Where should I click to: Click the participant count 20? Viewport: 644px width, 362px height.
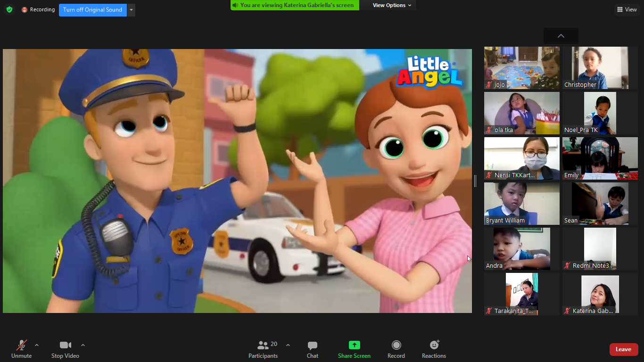click(x=274, y=344)
